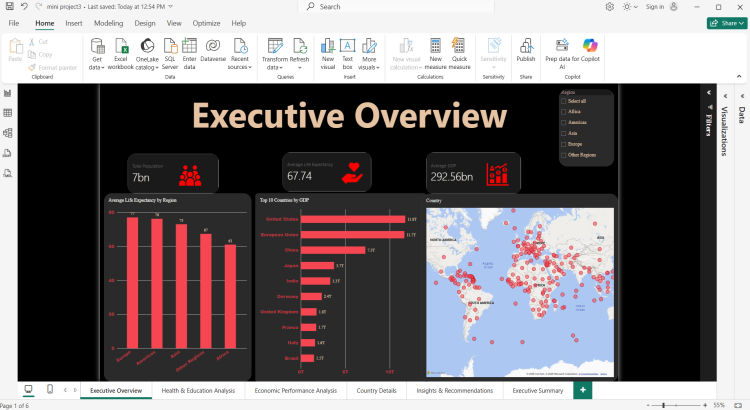Check Asia in Region slicer
The height and width of the screenshot is (410, 750).
tap(563, 133)
